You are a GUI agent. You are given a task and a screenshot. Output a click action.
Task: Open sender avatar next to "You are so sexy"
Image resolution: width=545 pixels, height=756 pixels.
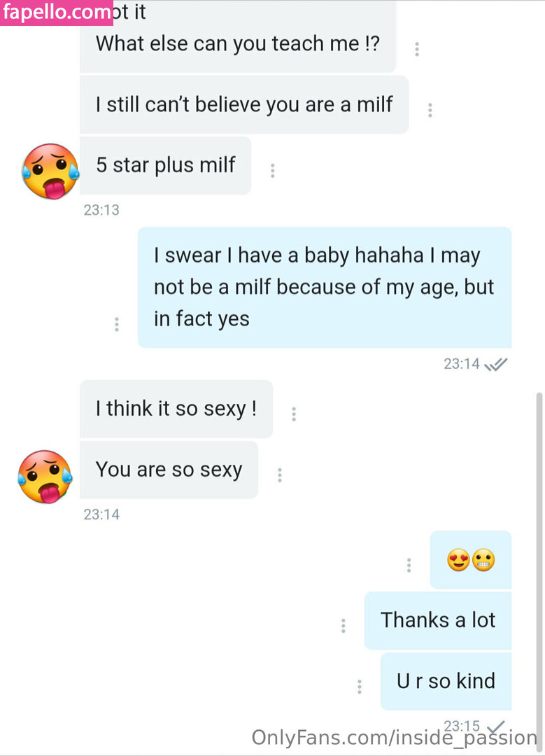45,476
